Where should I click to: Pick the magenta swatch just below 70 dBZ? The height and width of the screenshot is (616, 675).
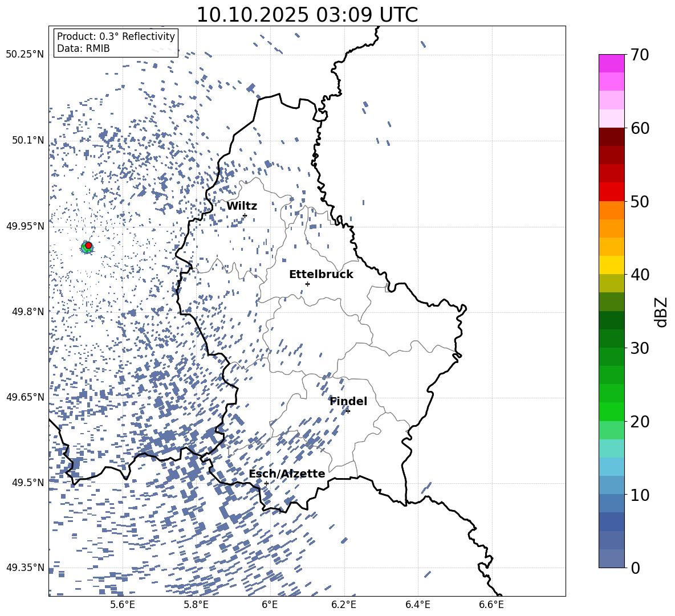pos(611,64)
